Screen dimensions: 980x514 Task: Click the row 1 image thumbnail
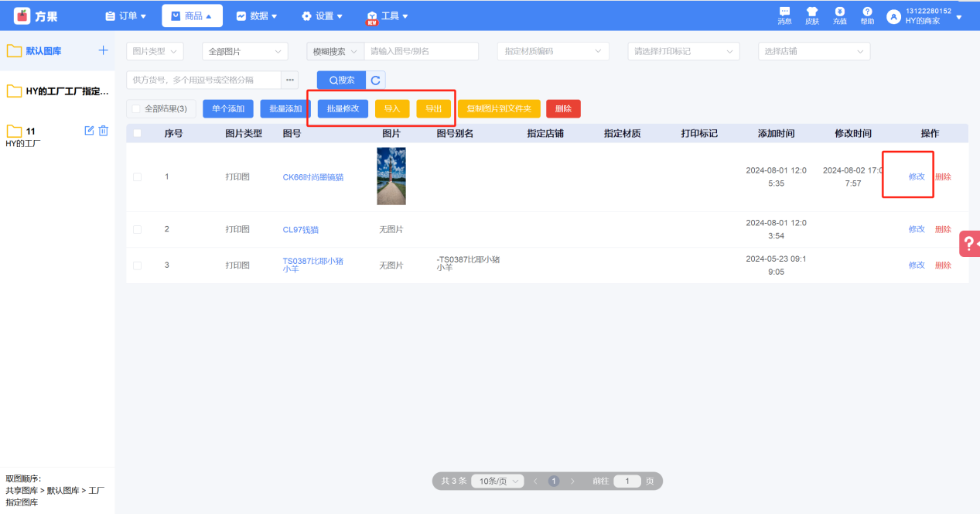[x=391, y=176]
